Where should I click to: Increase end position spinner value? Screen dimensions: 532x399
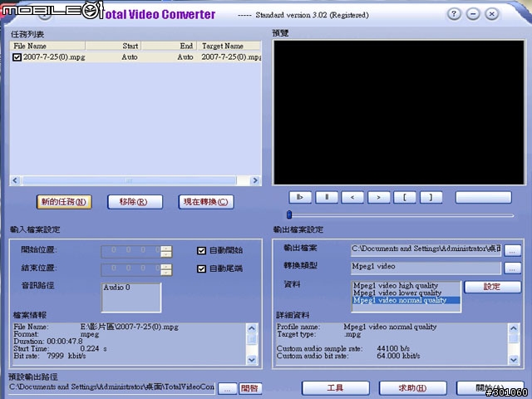[166, 267]
